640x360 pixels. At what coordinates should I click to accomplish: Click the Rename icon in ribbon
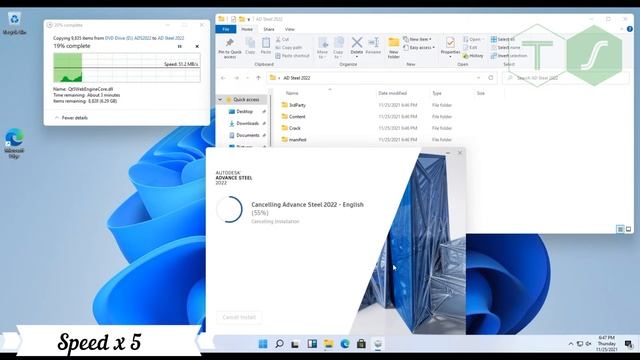click(x=373, y=45)
